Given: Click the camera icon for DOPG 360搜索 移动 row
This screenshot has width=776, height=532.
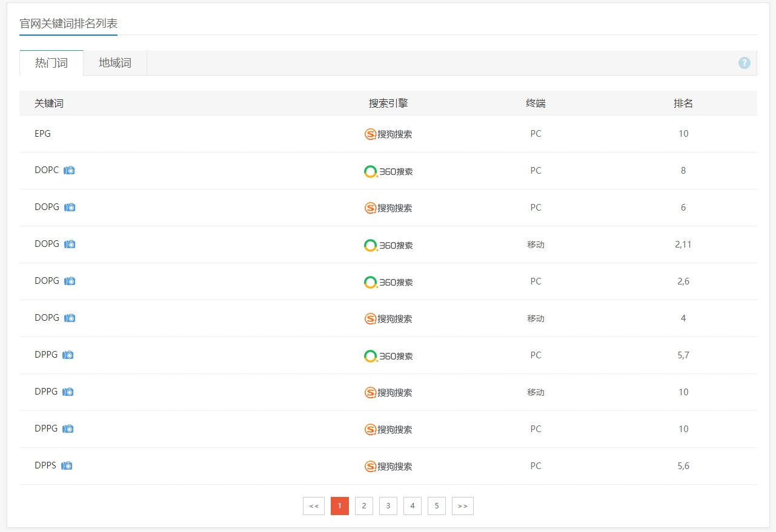Looking at the screenshot, I should pos(70,245).
